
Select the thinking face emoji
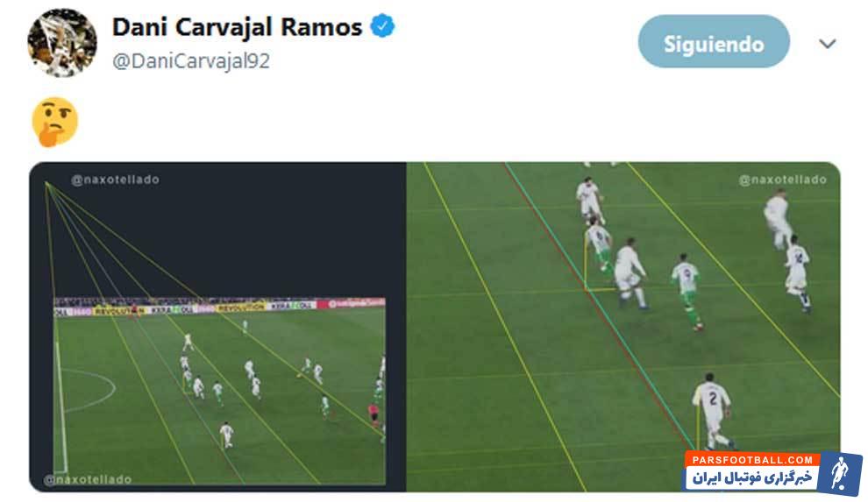click(55, 122)
